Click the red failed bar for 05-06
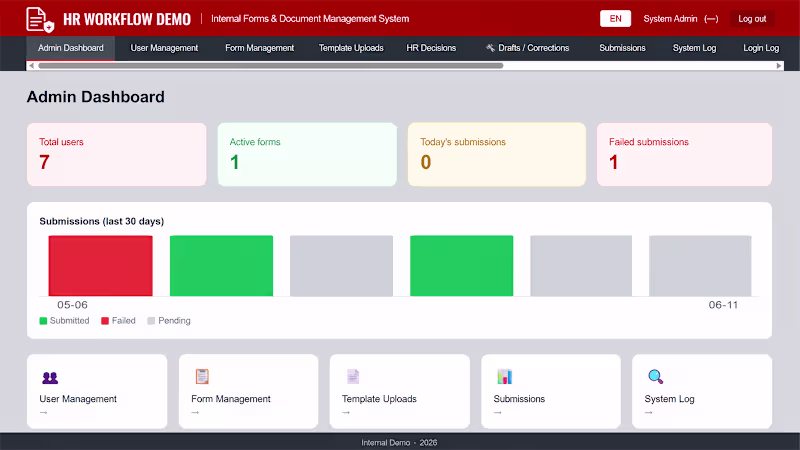Viewport: 800px width, 450px height. point(101,266)
